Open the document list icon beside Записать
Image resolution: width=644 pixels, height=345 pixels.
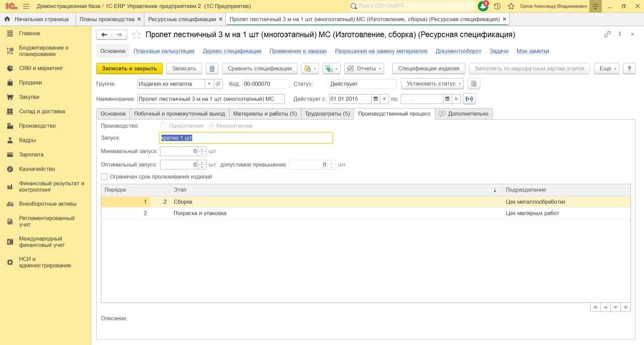[x=212, y=68]
